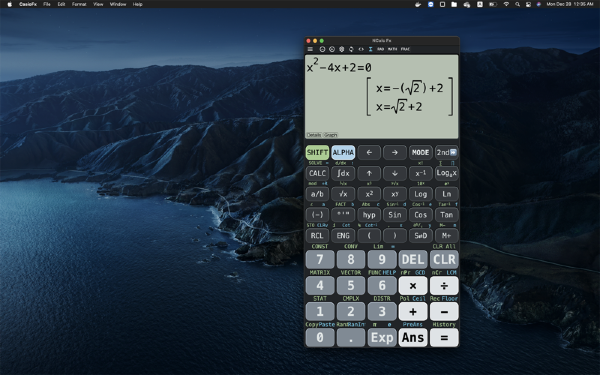This screenshot has height=375, width=600.
Task: Click the Log base-a of x key
Action: point(447,173)
